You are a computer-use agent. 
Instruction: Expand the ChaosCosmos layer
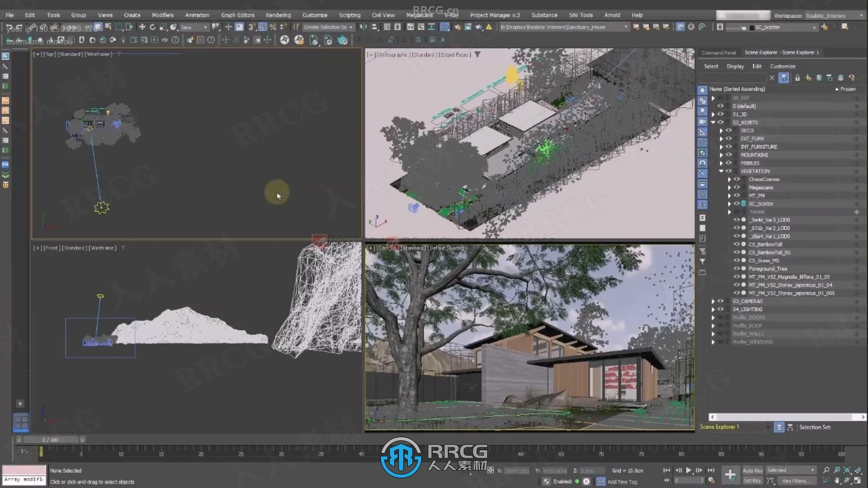point(729,179)
